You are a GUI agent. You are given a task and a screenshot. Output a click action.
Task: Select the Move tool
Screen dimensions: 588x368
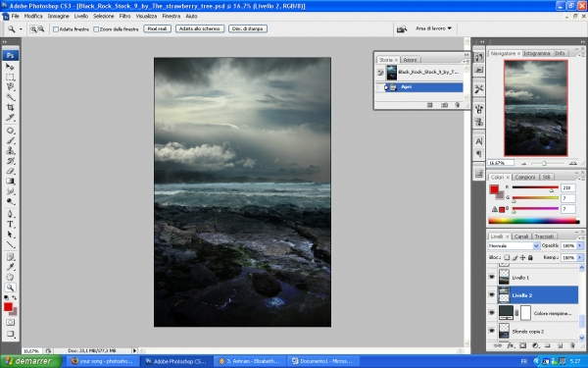10,67
